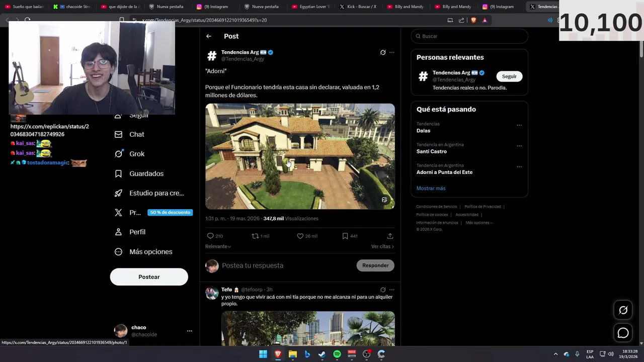The width and height of the screenshot is (644, 362).
Task: Switch to the chacoide Stream browser tab
Action: click(73, 7)
